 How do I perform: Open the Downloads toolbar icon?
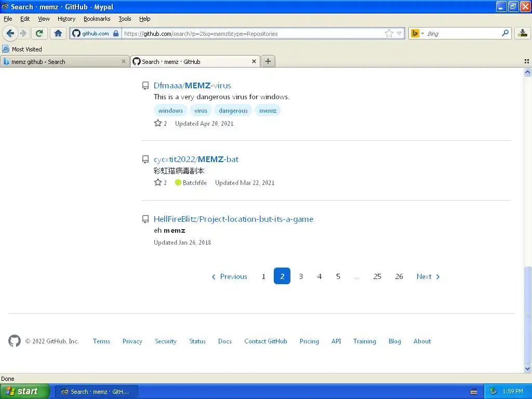click(523, 33)
